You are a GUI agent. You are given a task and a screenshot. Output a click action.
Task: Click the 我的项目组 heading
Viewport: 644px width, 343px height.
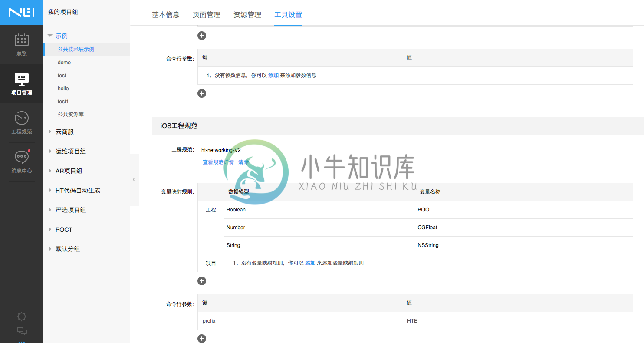[63, 12]
